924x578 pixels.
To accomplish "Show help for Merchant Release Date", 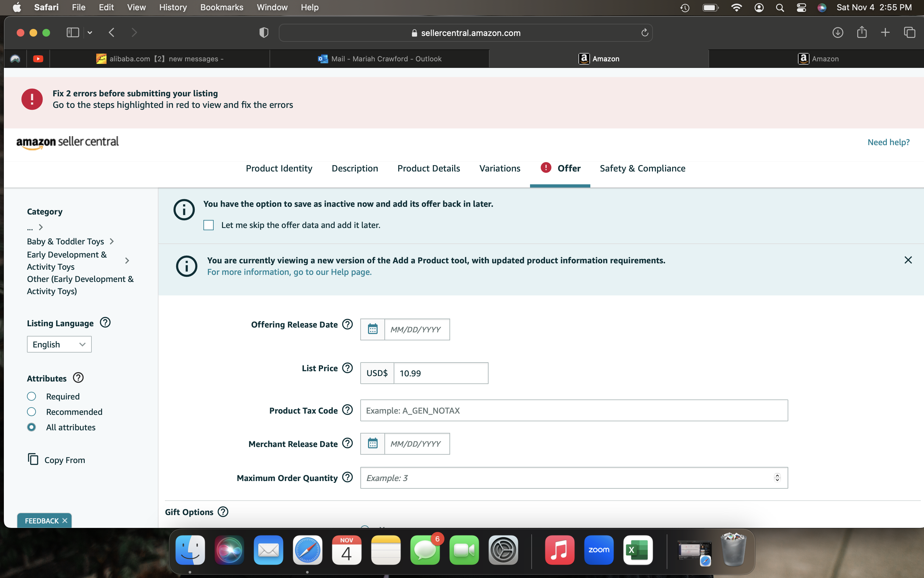I will point(347,443).
